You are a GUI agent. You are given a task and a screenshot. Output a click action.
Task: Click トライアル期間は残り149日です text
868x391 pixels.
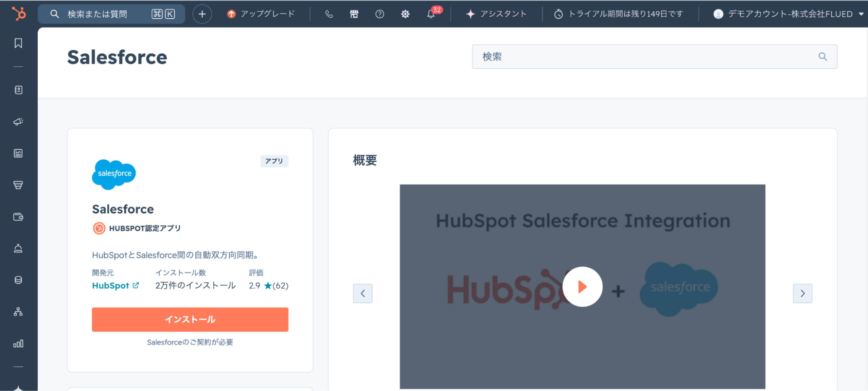[x=626, y=14]
